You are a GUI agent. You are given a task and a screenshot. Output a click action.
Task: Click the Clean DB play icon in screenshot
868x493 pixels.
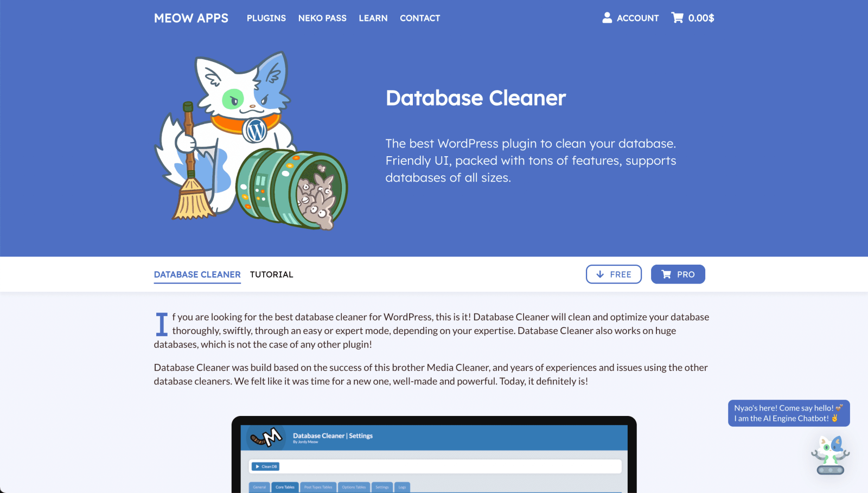click(x=258, y=466)
